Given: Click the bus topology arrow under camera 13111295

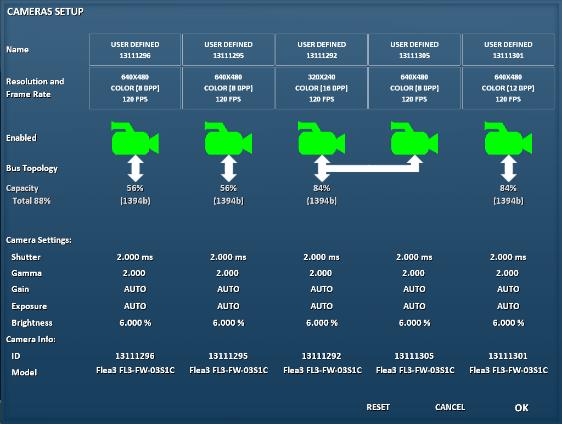Looking at the screenshot, I should tap(229, 168).
